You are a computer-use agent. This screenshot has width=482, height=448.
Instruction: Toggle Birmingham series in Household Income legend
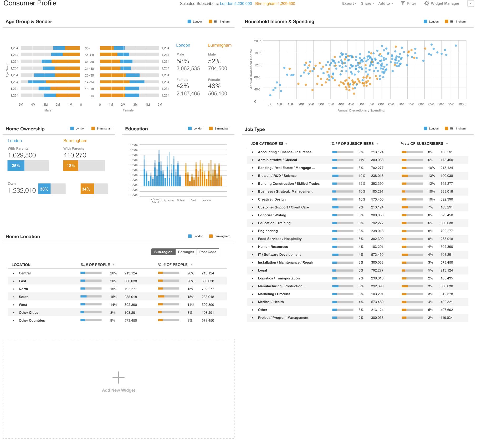(446, 22)
